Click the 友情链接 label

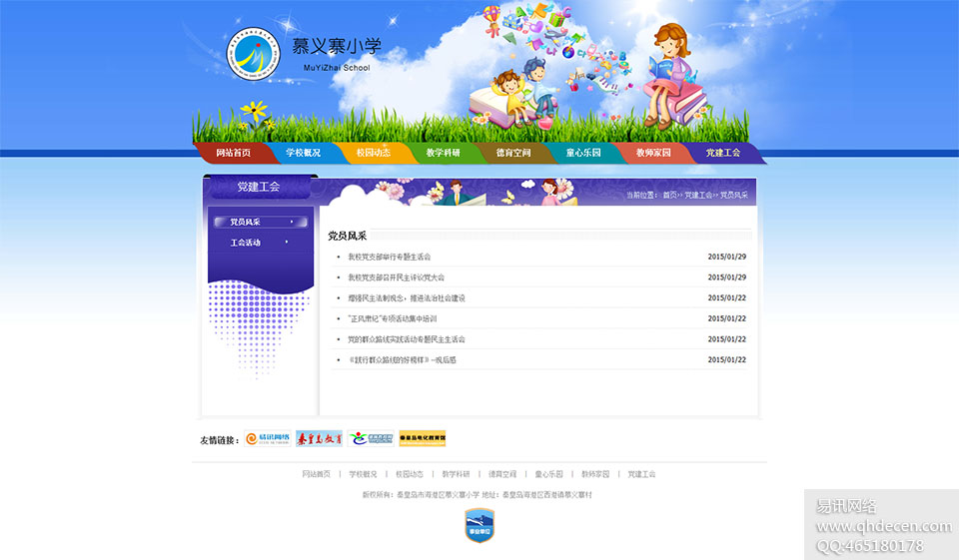[219, 440]
